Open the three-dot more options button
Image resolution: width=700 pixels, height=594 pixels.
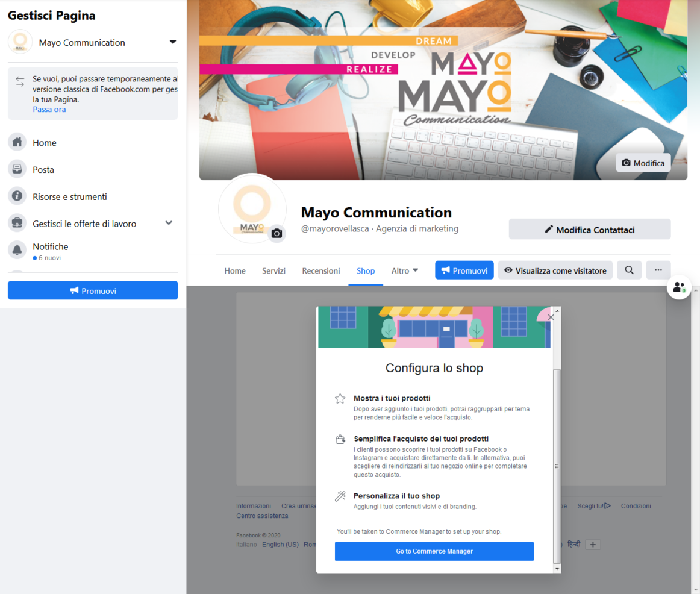tap(658, 270)
